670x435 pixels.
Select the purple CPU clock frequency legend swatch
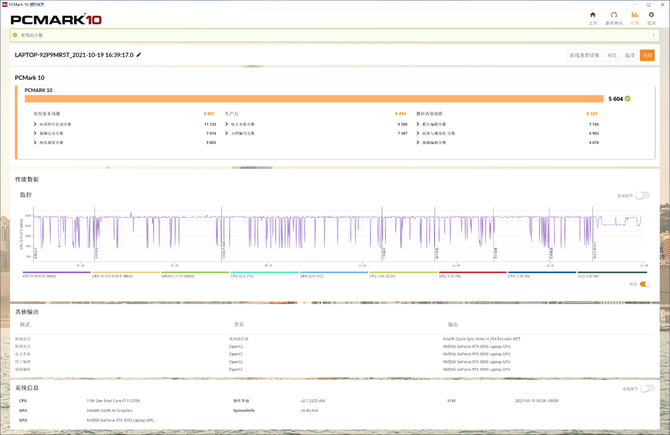pos(56,272)
